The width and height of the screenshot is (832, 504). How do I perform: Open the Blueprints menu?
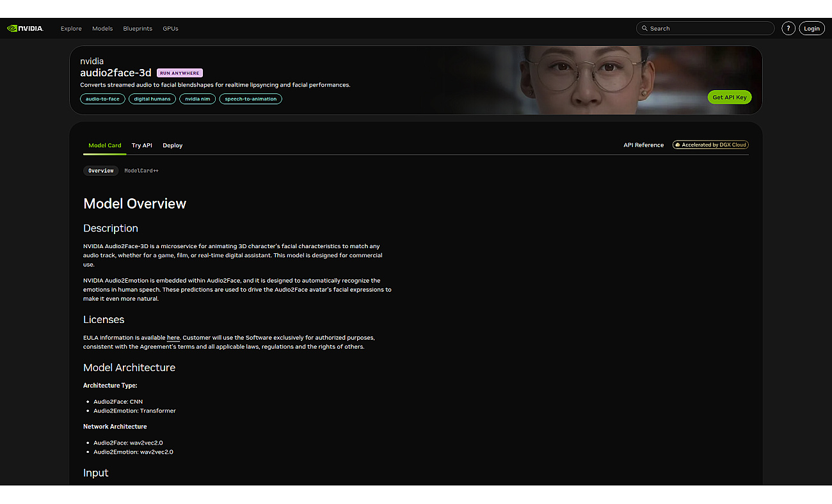138,28
